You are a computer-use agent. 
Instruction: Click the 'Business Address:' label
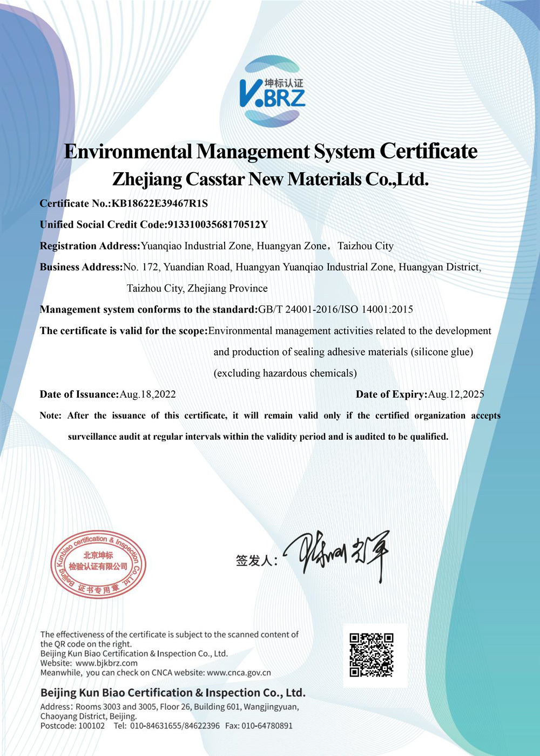click(82, 267)
